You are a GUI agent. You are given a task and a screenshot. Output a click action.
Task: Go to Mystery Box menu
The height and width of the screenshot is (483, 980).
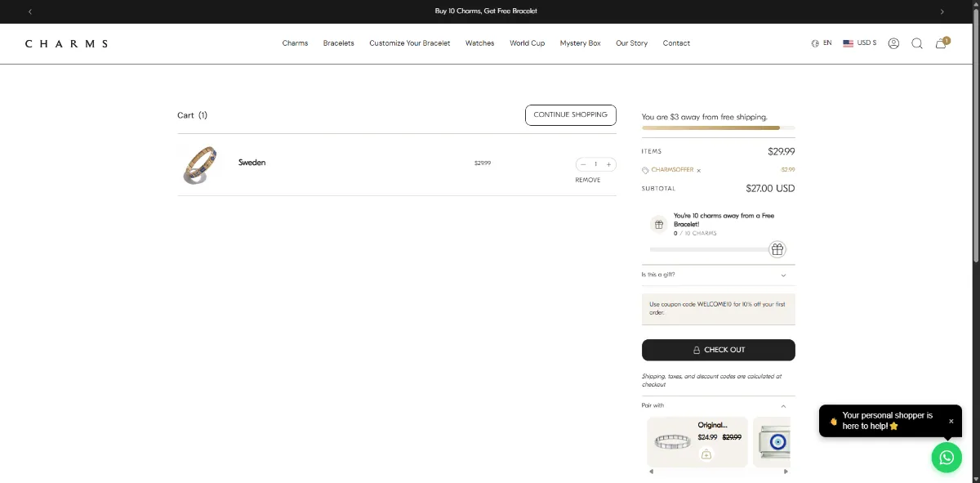coord(580,43)
